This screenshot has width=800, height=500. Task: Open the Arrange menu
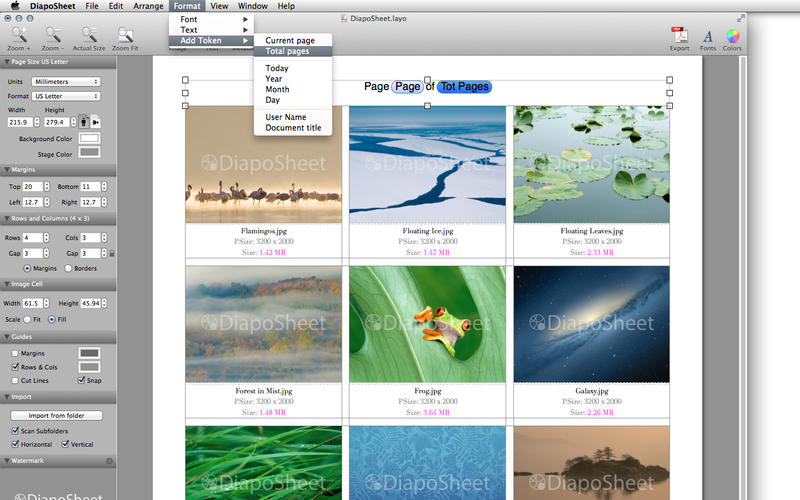tap(148, 6)
